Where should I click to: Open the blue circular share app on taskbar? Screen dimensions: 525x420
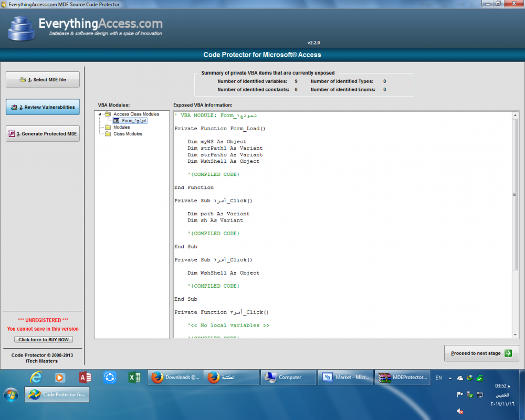tap(110, 377)
